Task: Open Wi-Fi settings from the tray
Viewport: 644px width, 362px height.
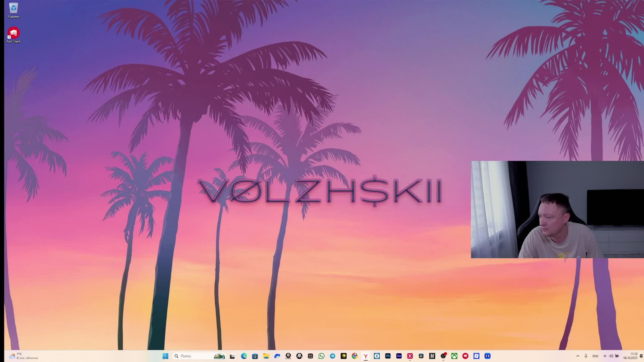Action: pyautogui.click(x=605, y=356)
